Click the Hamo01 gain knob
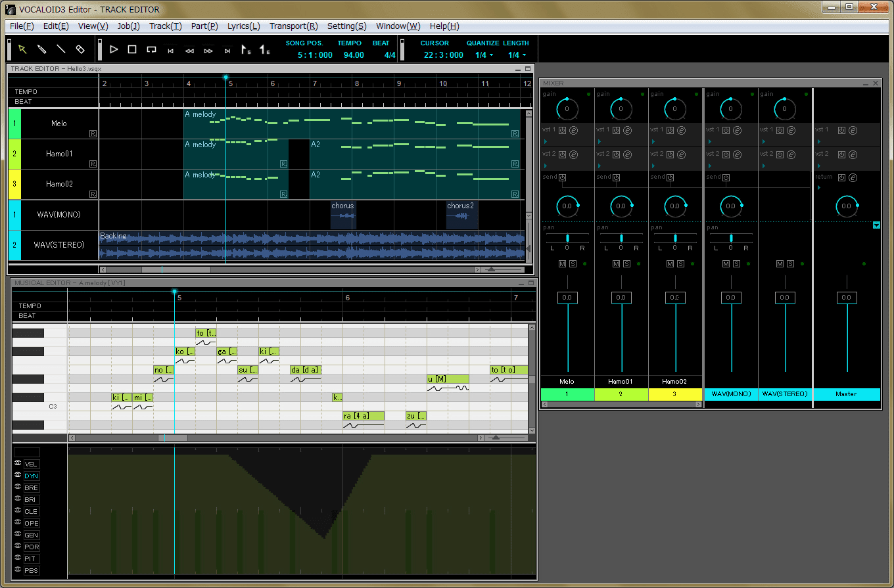Image resolution: width=894 pixels, height=588 pixels. [621, 108]
